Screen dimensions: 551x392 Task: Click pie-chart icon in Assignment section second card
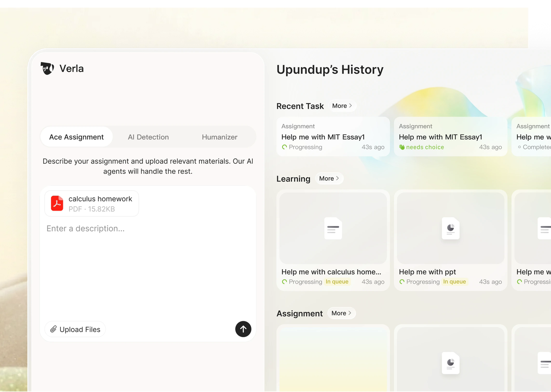[451, 363]
